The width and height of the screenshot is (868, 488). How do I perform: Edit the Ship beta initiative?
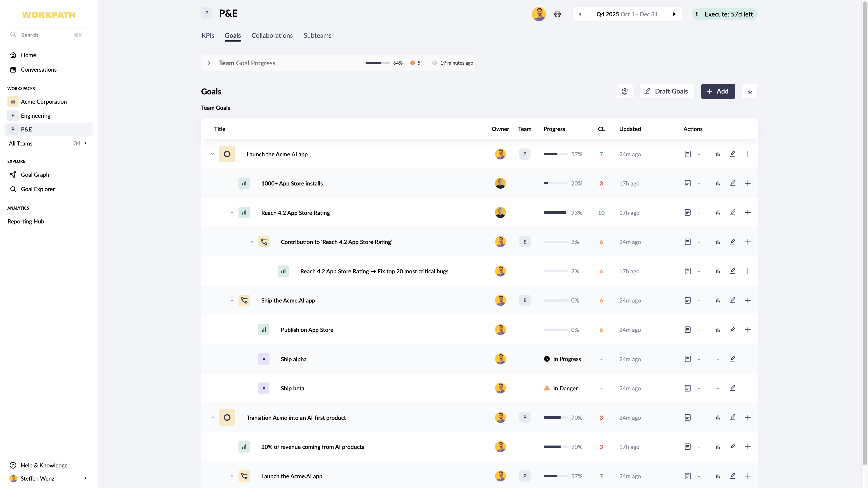tap(733, 388)
